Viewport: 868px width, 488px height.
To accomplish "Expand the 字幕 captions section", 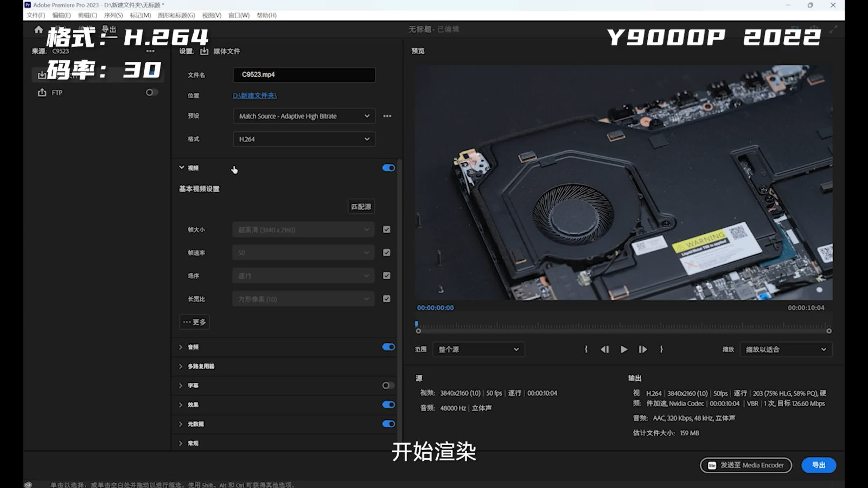I will coord(181,386).
